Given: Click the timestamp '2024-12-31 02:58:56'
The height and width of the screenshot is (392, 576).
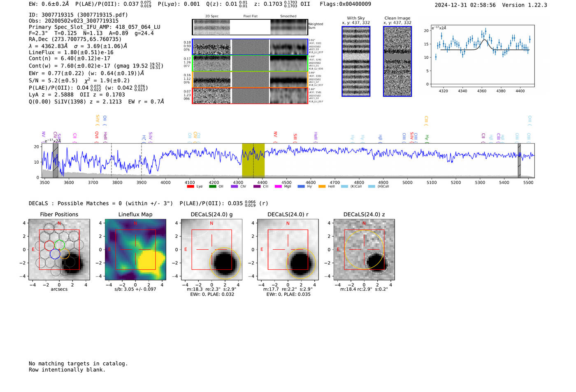Looking at the screenshot, I should coord(465,5).
